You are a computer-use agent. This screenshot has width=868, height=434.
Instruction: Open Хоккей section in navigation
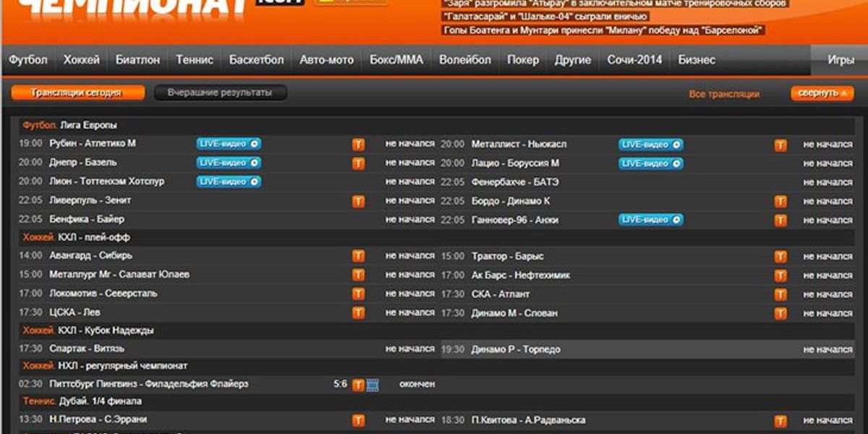tap(81, 60)
